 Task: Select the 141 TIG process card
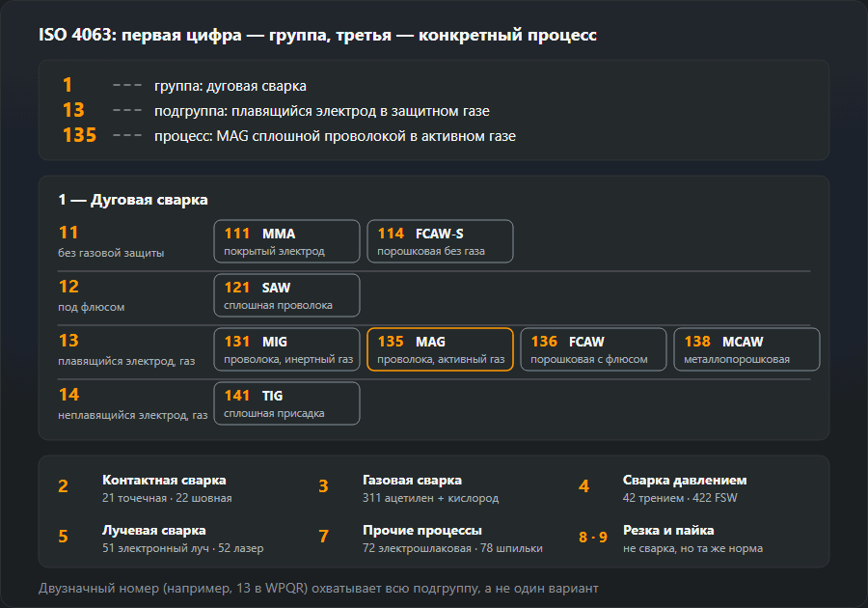point(286,403)
